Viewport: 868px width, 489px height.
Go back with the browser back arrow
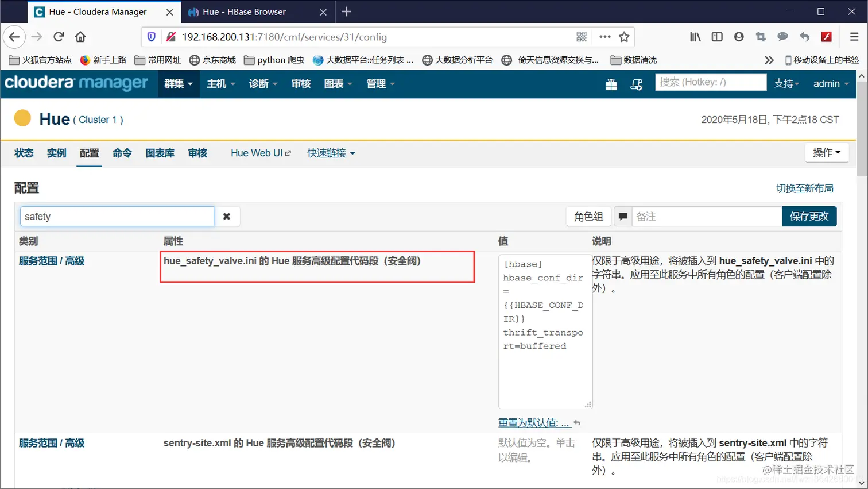[x=14, y=37]
